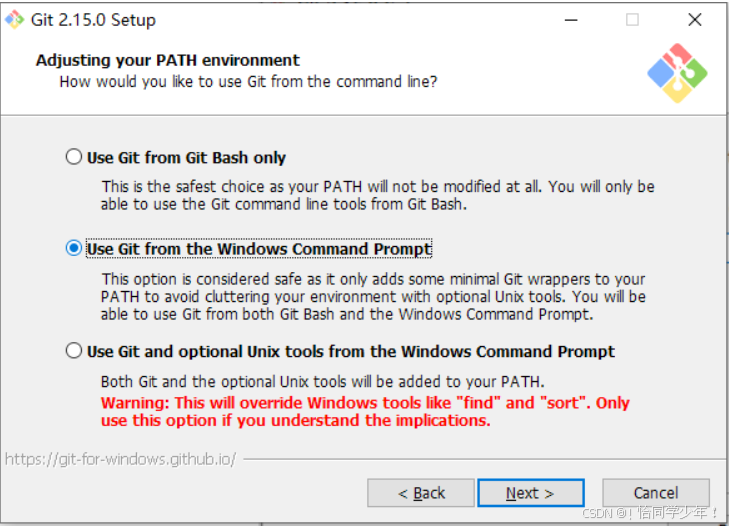Minimize the Git Setup window
The image size is (729, 526).
tap(571, 20)
